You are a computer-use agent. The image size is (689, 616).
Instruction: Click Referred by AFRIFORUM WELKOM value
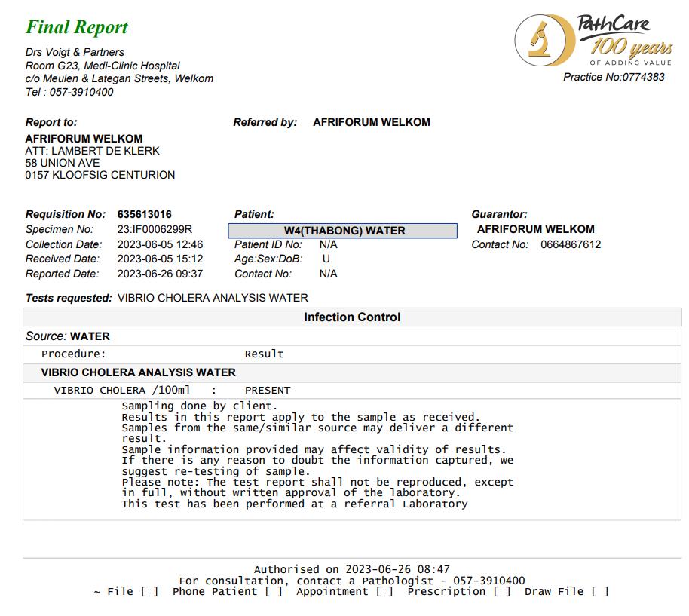tap(372, 122)
